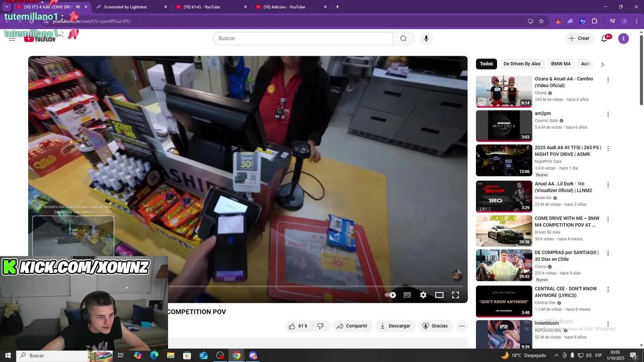Open the Ozuna & Anuel AA Cambio thumbnail
The height and width of the screenshot is (362, 644).
504,92
